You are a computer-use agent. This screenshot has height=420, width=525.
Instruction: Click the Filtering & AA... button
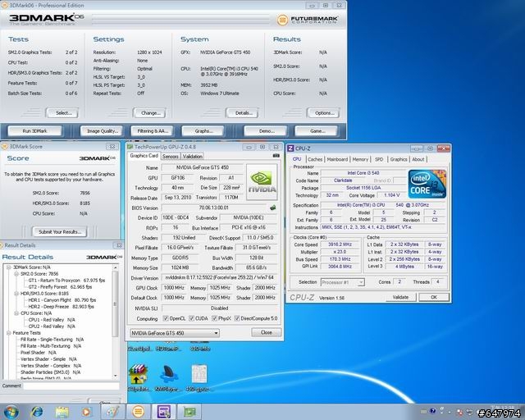point(153,131)
